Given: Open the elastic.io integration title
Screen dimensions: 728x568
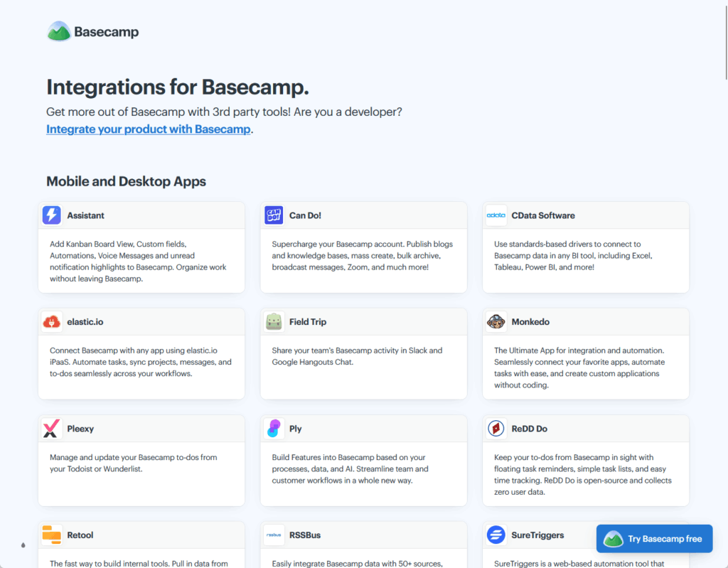Looking at the screenshot, I should 85,322.
